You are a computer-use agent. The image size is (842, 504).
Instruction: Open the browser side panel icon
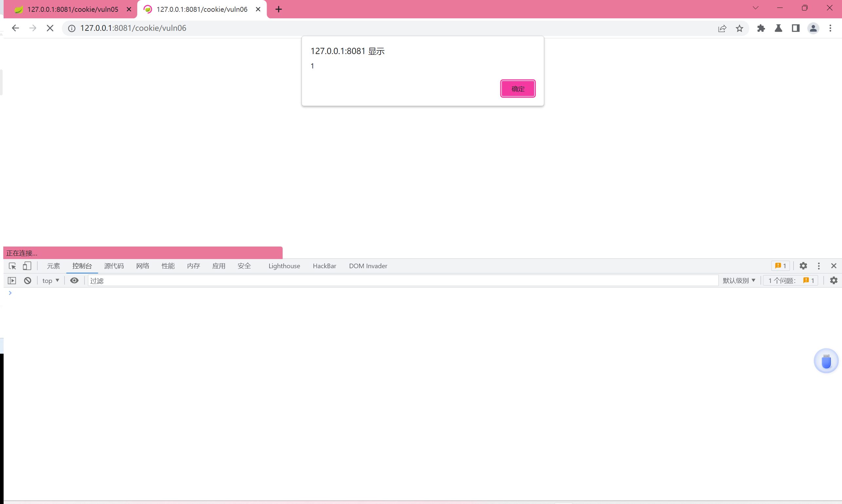(795, 28)
